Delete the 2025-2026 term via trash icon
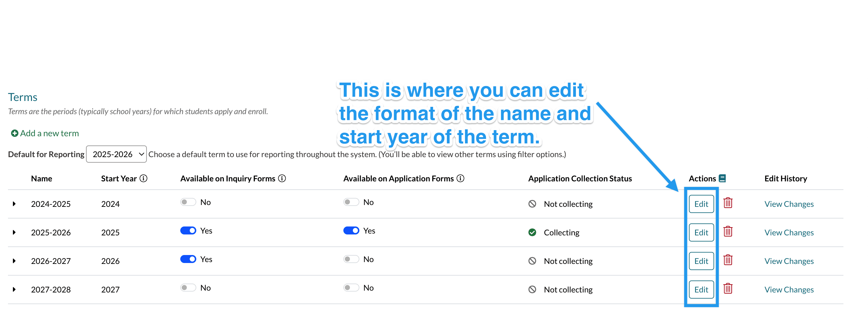The width and height of the screenshot is (868, 321). [728, 232]
